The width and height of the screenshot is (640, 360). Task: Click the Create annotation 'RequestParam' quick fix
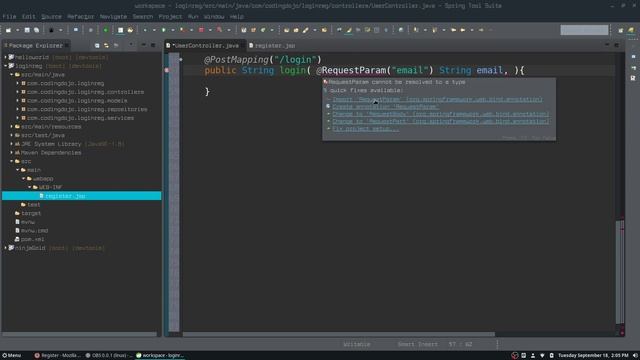pos(385,107)
